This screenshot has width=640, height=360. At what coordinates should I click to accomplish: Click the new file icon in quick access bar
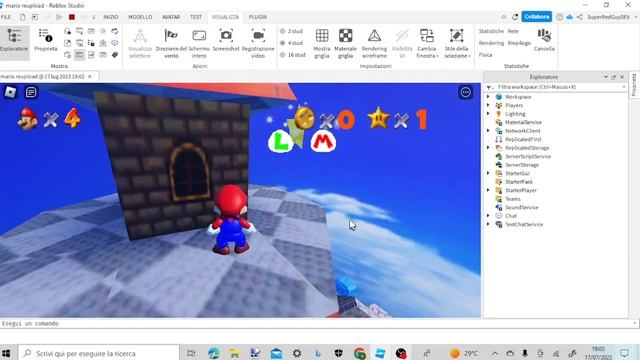[x=22, y=17]
